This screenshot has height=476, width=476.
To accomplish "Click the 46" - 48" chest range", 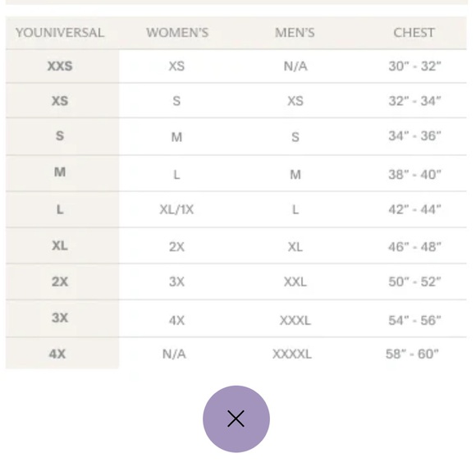I will point(414,247).
